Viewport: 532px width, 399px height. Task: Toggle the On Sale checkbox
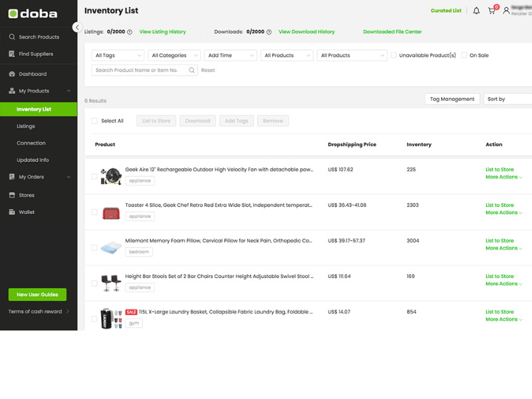click(x=464, y=55)
